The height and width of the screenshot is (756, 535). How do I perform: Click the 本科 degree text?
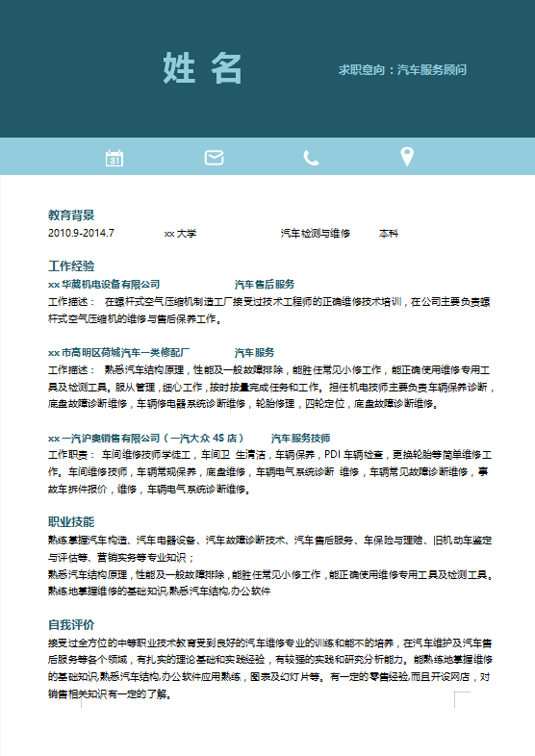click(389, 234)
